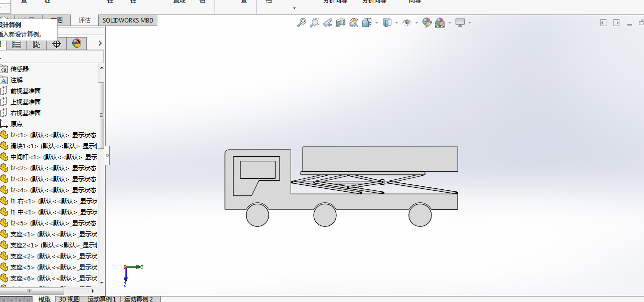Switch to the DisplayManager color ball tab
Viewport: 644px width, 302px height.
(77, 44)
